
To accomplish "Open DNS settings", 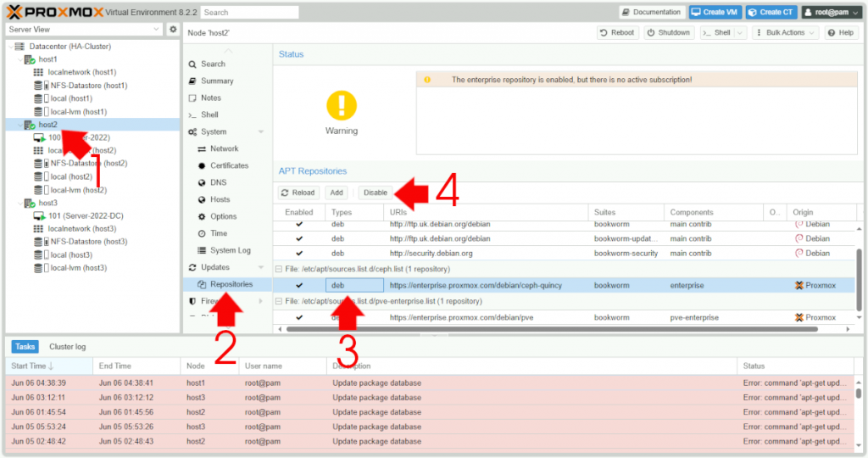I will click(218, 182).
